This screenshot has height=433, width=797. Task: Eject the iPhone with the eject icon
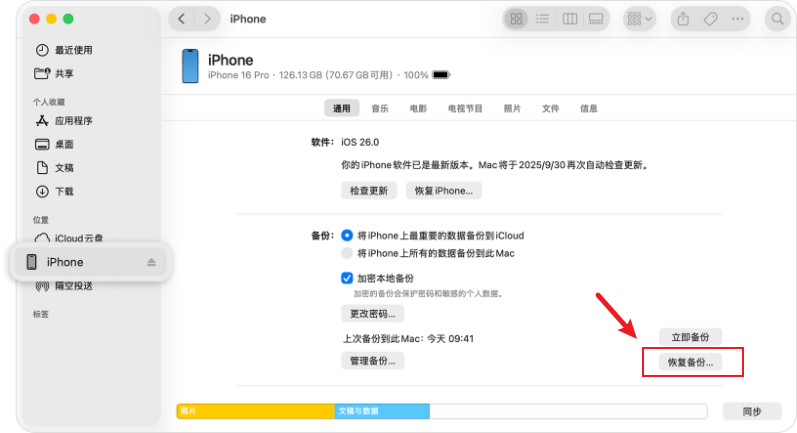(151, 262)
